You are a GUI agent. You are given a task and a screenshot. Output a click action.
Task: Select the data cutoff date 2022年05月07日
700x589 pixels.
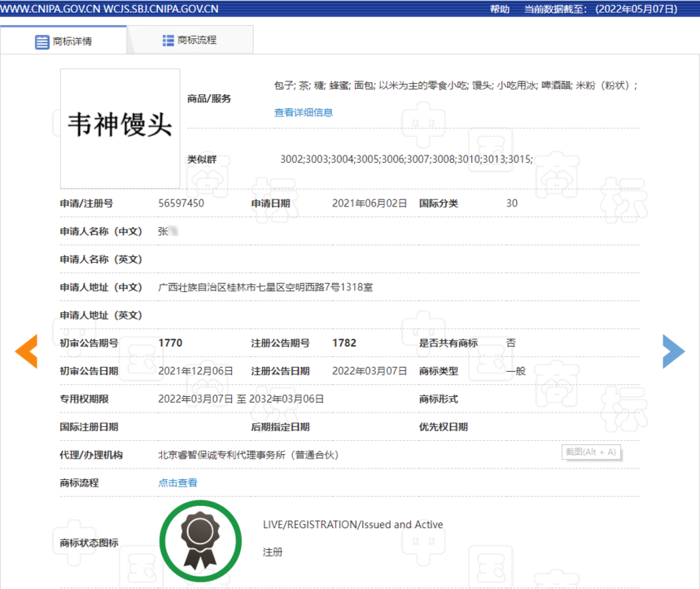pos(637,9)
